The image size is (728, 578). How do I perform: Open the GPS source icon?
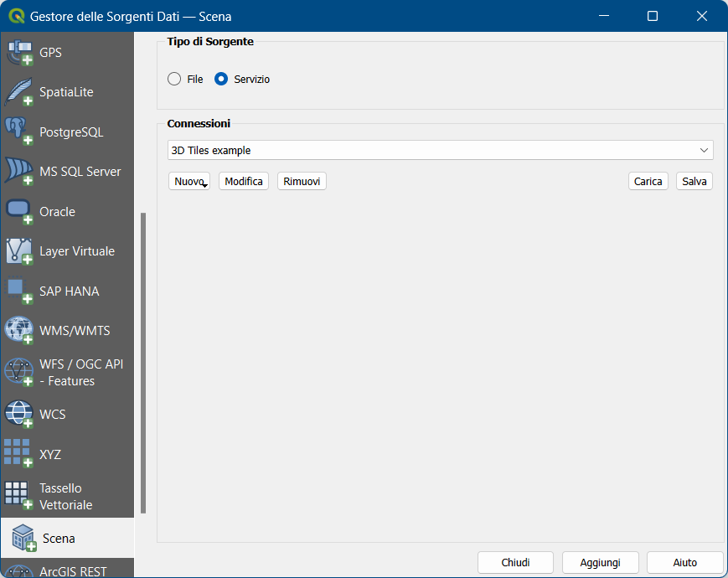click(x=18, y=52)
